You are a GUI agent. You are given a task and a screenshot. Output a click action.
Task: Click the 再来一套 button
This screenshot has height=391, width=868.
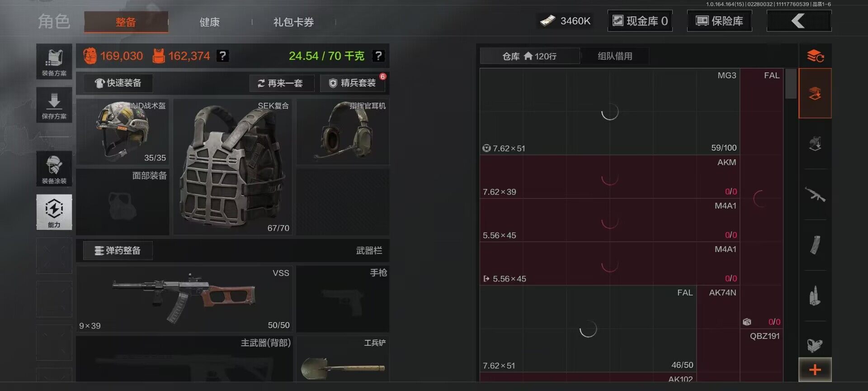coord(282,83)
